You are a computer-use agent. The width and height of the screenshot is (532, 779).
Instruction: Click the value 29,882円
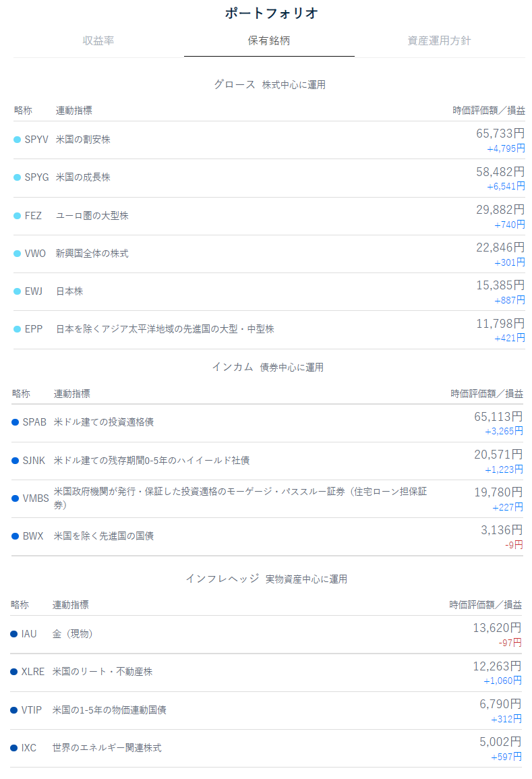500,210
